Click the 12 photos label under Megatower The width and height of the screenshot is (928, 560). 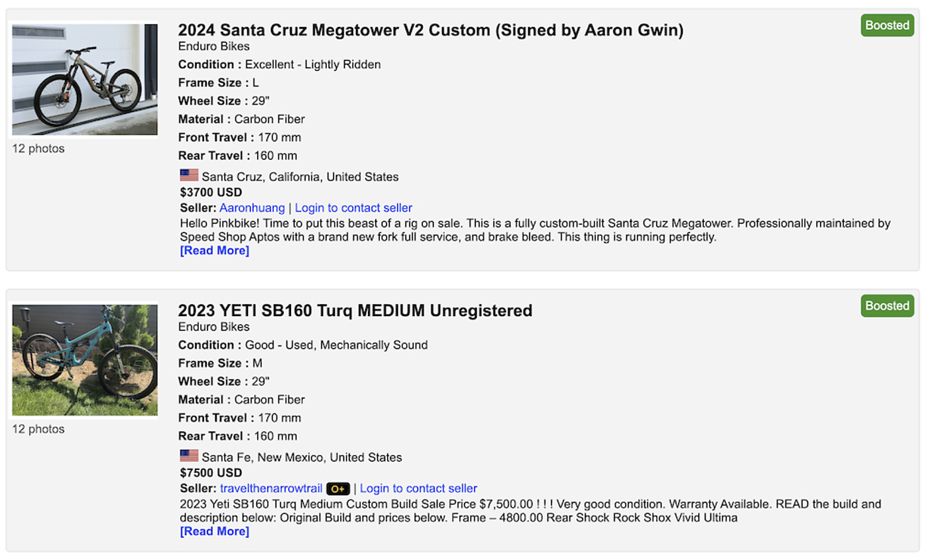[x=38, y=148]
